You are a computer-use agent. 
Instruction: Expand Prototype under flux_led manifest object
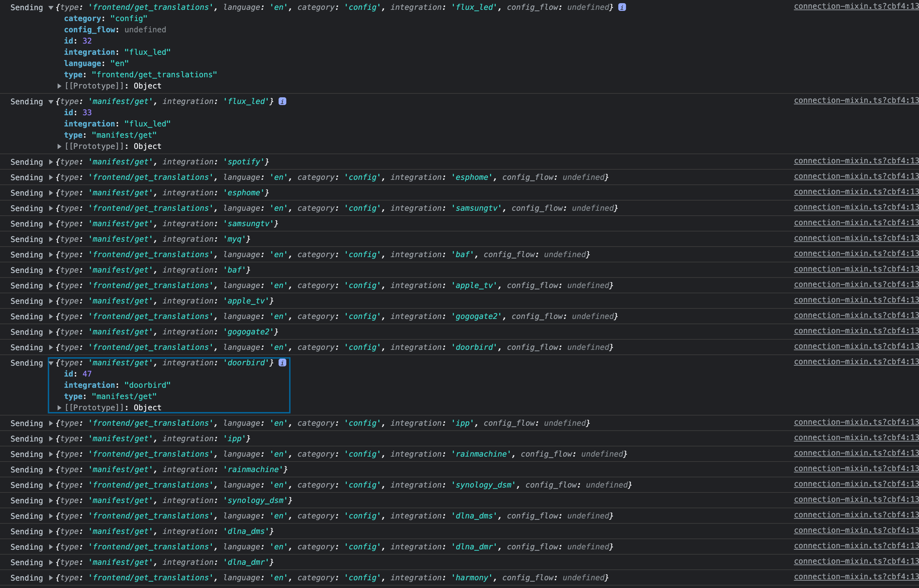coord(59,146)
